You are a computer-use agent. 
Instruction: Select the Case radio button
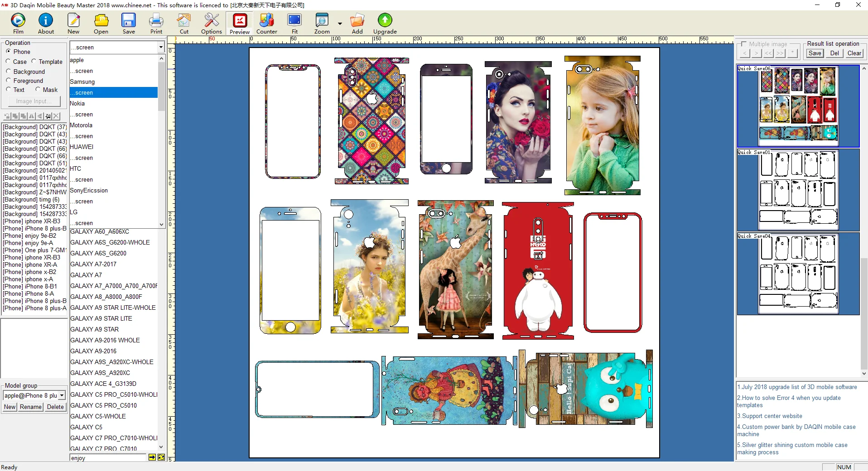pyautogui.click(x=9, y=62)
